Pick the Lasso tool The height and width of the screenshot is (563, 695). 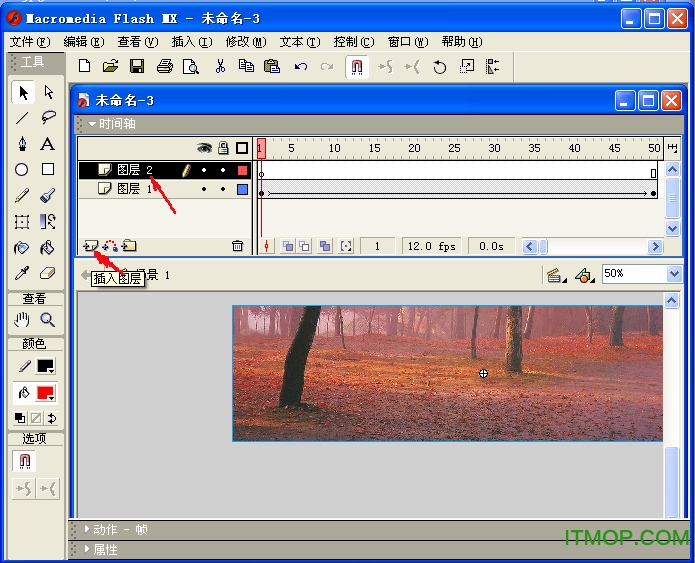pyautogui.click(x=48, y=118)
